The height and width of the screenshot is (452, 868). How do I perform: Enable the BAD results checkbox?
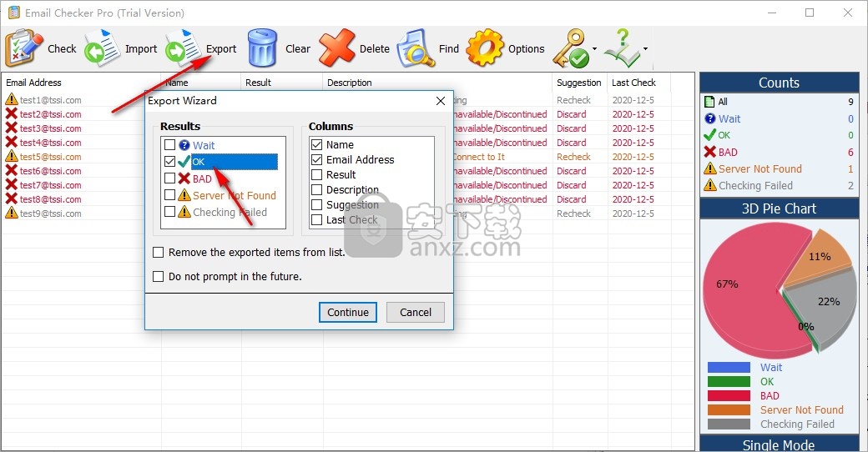pos(170,178)
